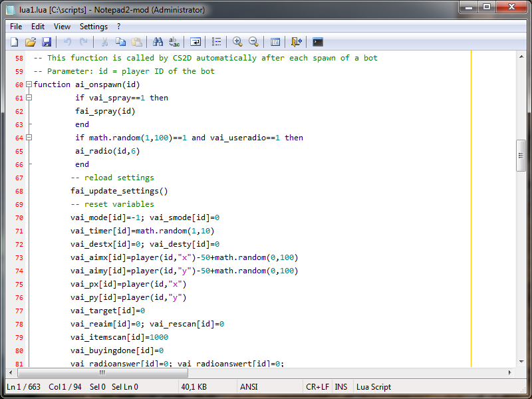The height and width of the screenshot is (399, 532).
Task: Open the scheme selection toolbar icon
Action: click(275, 42)
